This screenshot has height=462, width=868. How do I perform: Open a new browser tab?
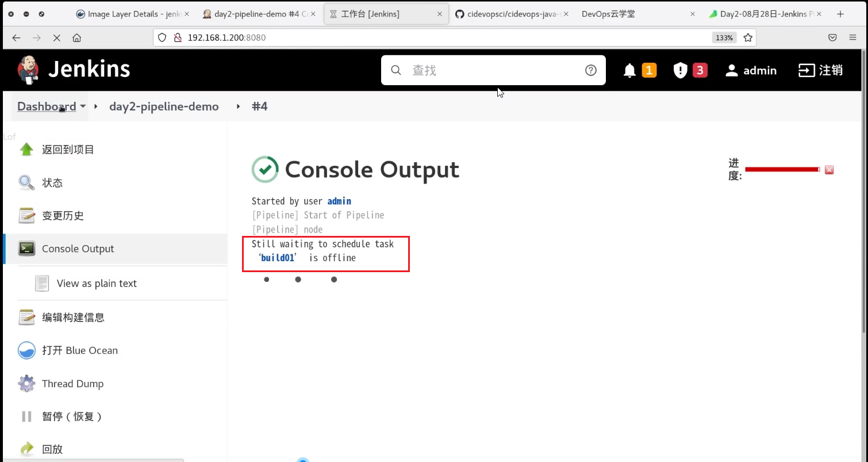click(x=840, y=14)
